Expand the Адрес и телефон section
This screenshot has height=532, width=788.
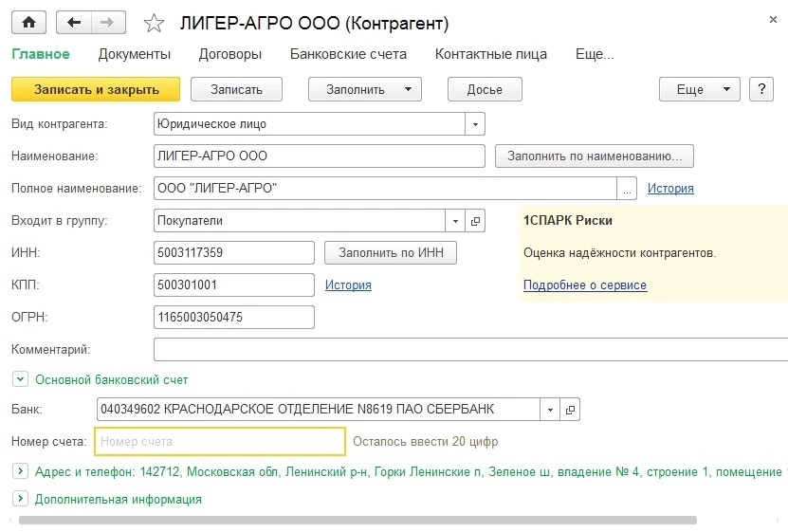click(18, 470)
